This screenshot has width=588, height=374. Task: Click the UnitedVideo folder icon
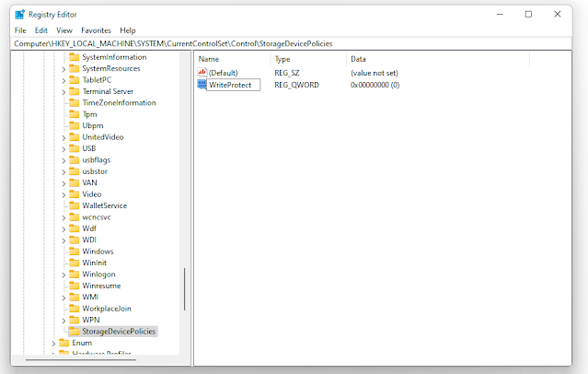coord(75,136)
